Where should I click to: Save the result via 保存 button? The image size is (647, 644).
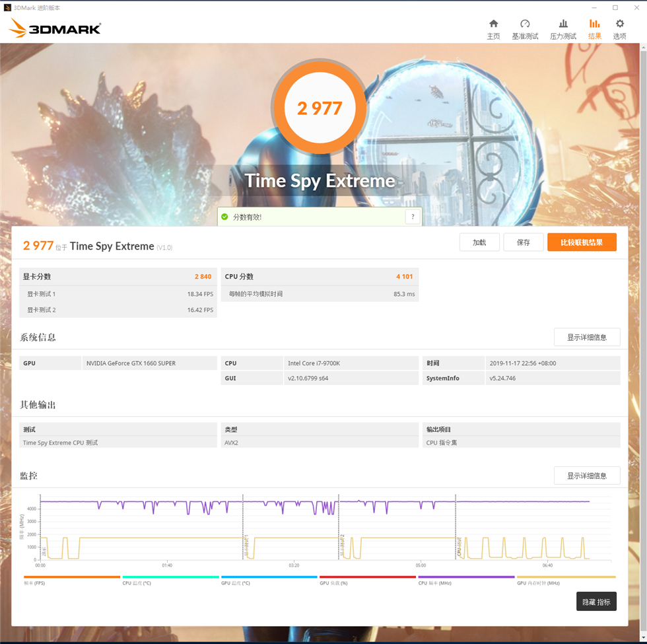click(x=523, y=242)
